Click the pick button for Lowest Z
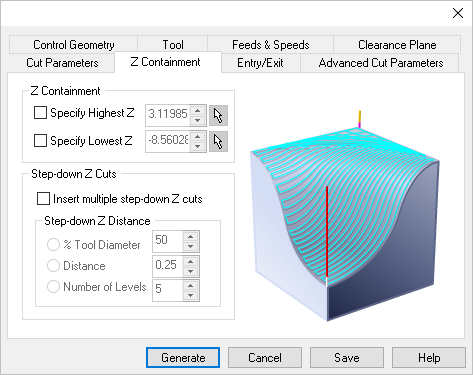This screenshot has height=375, width=473. tap(218, 142)
